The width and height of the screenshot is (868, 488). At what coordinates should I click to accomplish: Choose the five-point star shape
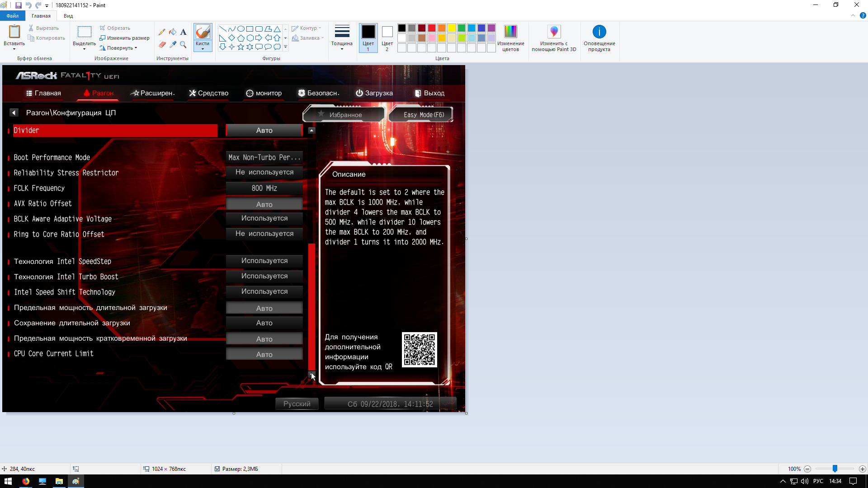[241, 47]
